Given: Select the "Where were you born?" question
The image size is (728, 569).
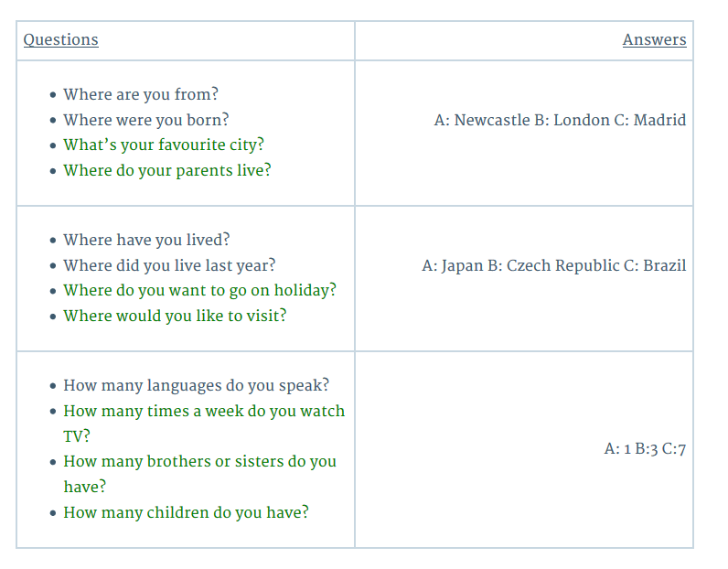Looking at the screenshot, I should [146, 120].
